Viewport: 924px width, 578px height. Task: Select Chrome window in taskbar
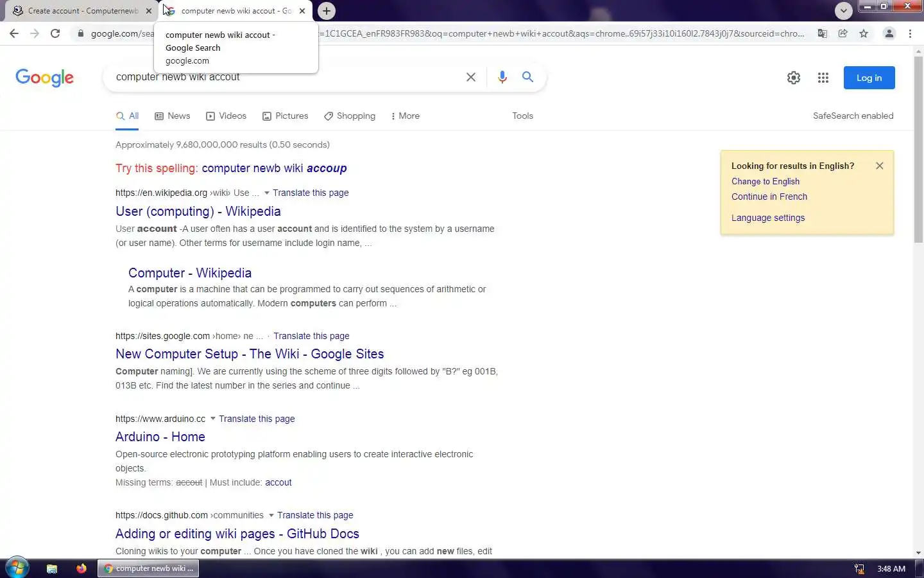point(148,568)
